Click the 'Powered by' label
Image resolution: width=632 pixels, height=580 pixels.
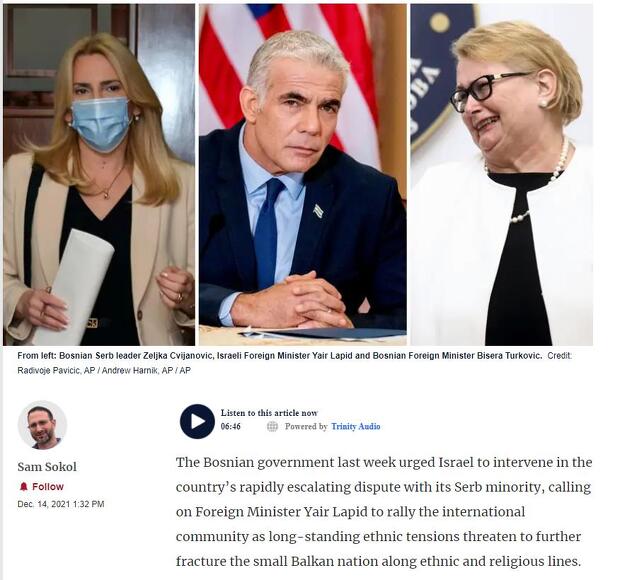click(306, 426)
